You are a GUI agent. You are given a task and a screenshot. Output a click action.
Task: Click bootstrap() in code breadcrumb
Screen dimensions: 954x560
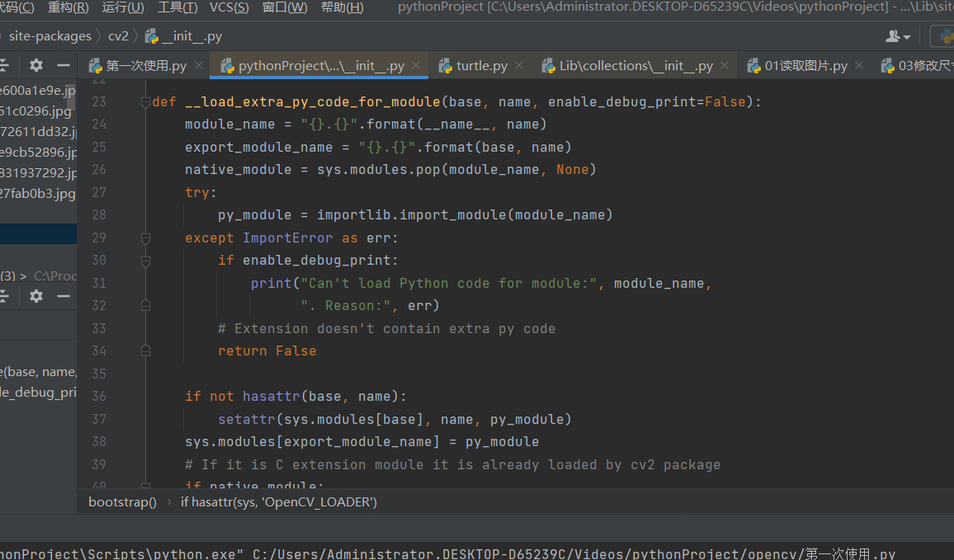(122, 502)
